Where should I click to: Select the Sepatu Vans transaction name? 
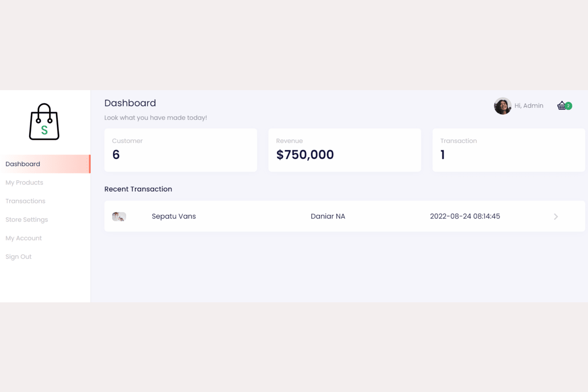[x=174, y=217]
